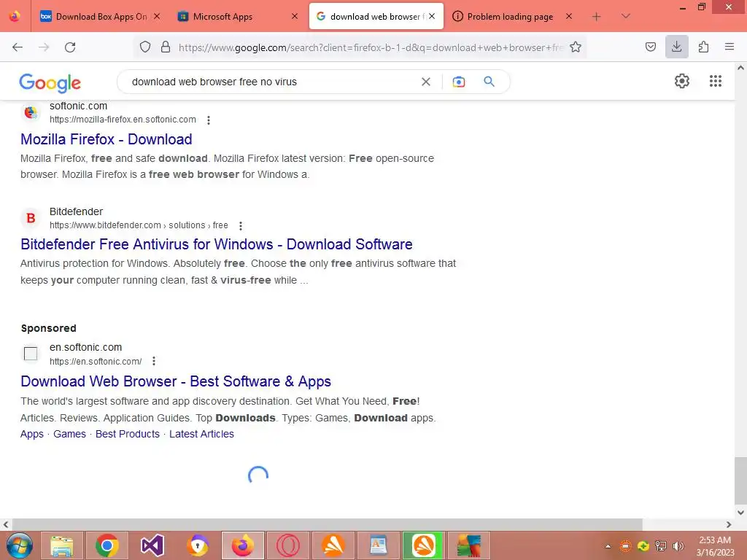Submit search with magnifier icon
747x560 pixels.
pos(489,82)
